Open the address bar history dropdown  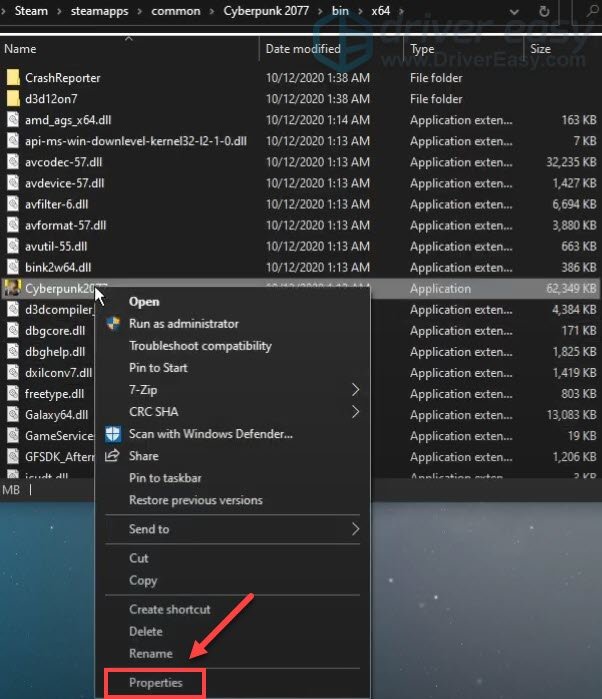coord(514,12)
